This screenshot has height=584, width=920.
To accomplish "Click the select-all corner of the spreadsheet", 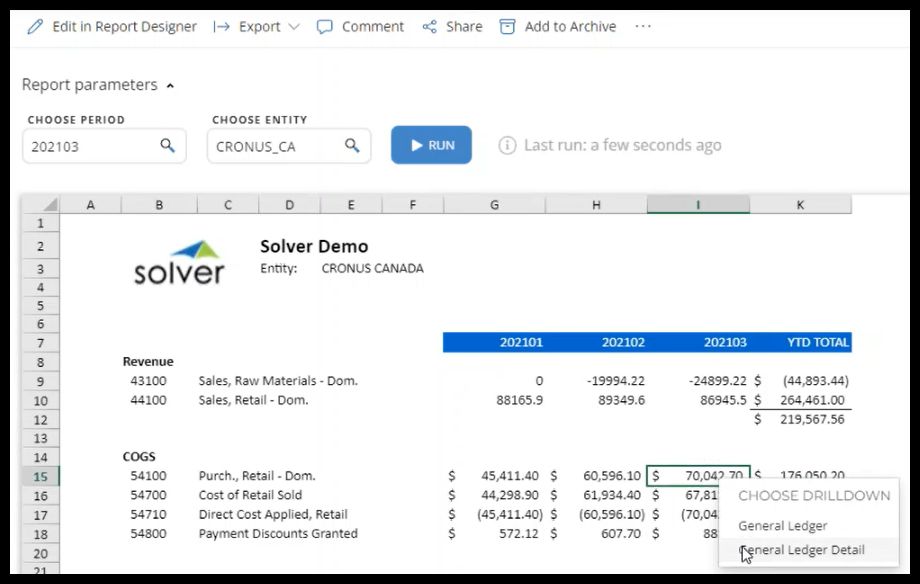I will click(x=40, y=205).
